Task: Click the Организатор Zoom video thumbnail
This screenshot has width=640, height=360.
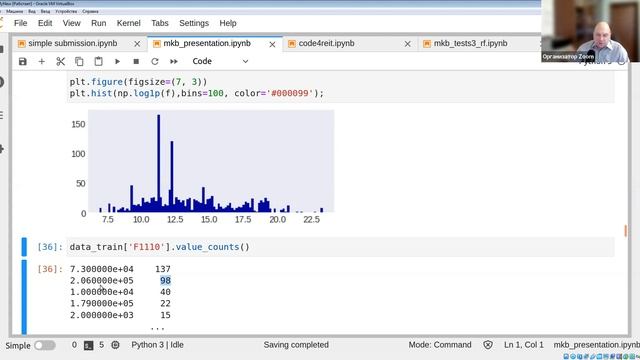Action: pos(591,31)
